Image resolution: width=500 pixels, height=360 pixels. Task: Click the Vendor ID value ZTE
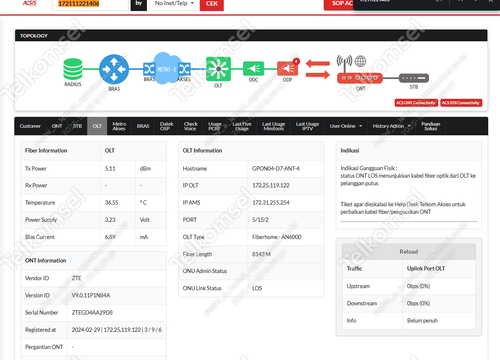[76, 278]
